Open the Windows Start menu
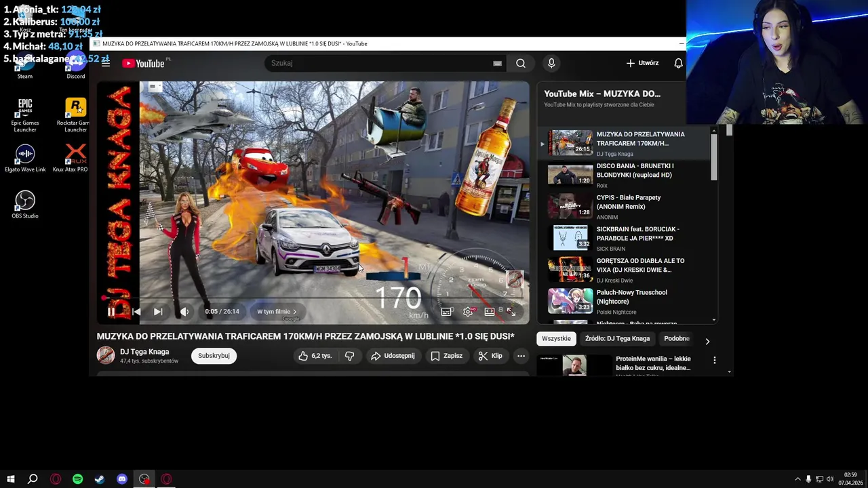Image resolution: width=868 pixels, height=488 pixels. click(10, 479)
